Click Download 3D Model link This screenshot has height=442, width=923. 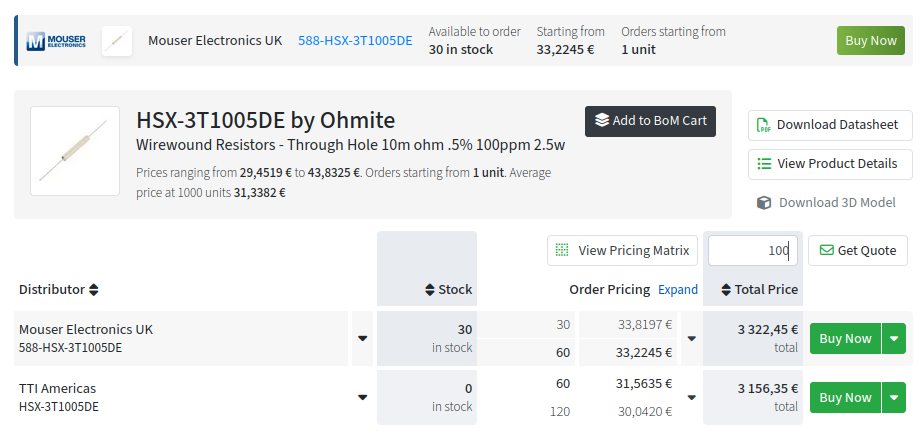826,202
